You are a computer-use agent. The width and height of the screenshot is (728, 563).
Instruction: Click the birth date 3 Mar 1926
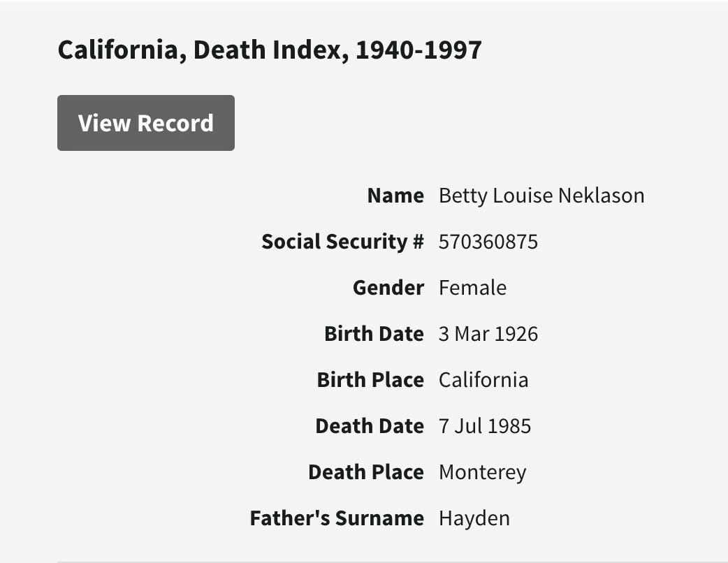(488, 334)
